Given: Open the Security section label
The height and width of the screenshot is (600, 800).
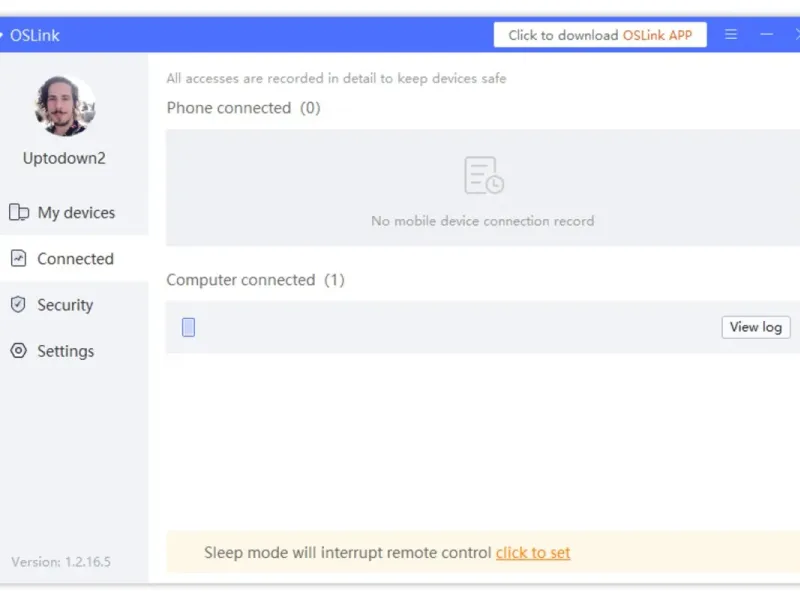Looking at the screenshot, I should pyautogui.click(x=65, y=305).
